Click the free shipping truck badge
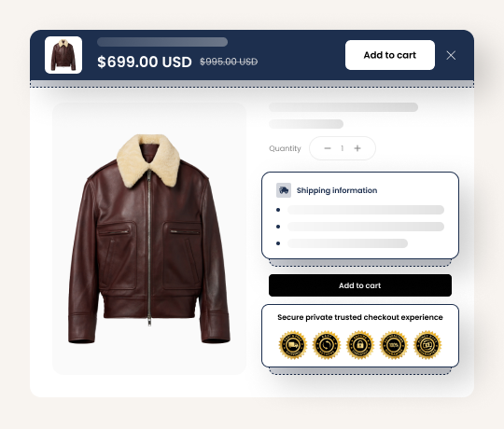 tap(292, 345)
